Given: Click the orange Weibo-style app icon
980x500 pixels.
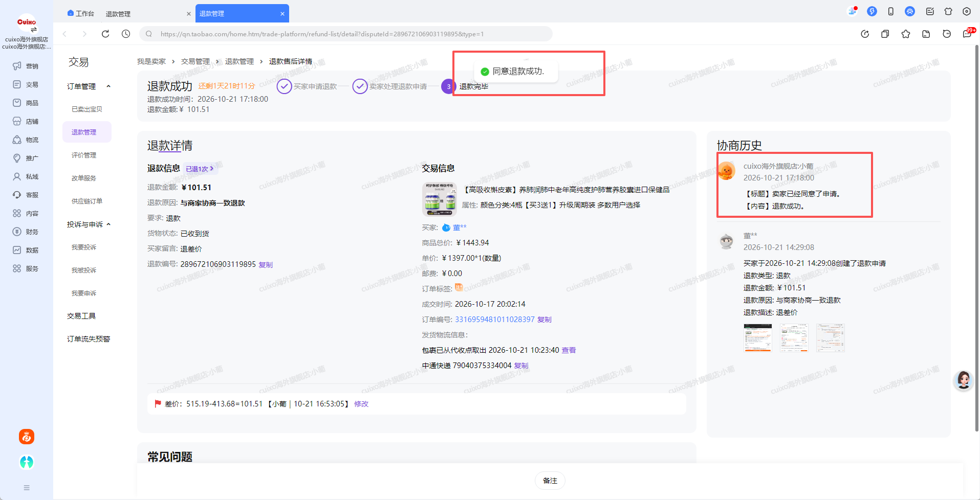Looking at the screenshot, I should [27, 437].
